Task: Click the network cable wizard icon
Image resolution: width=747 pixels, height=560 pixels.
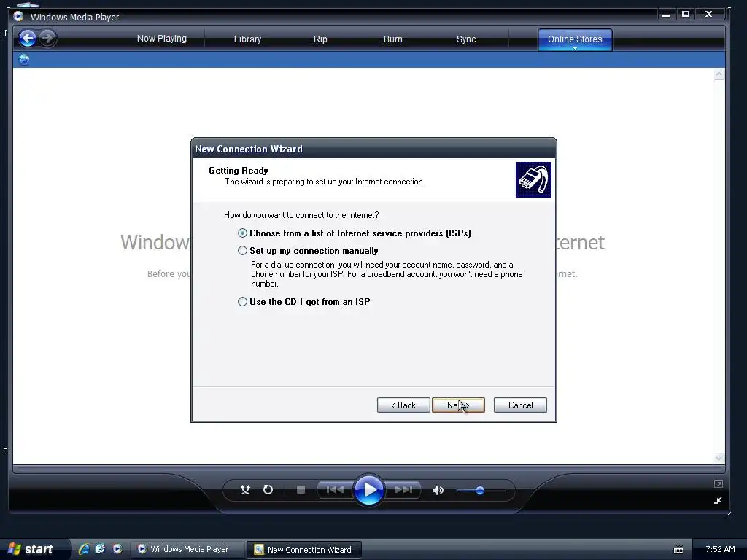Action: [533, 179]
